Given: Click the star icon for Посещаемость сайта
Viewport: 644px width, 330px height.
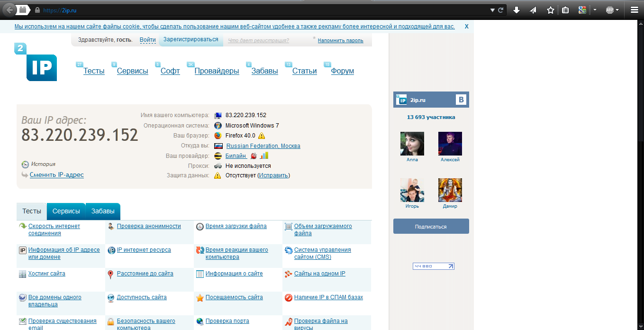Looking at the screenshot, I should coord(200,298).
